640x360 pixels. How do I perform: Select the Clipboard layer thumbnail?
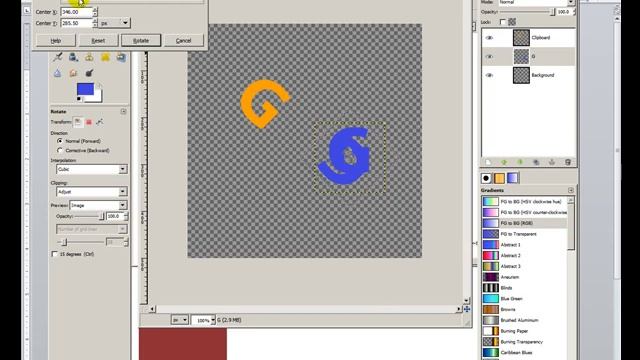click(521, 38)
